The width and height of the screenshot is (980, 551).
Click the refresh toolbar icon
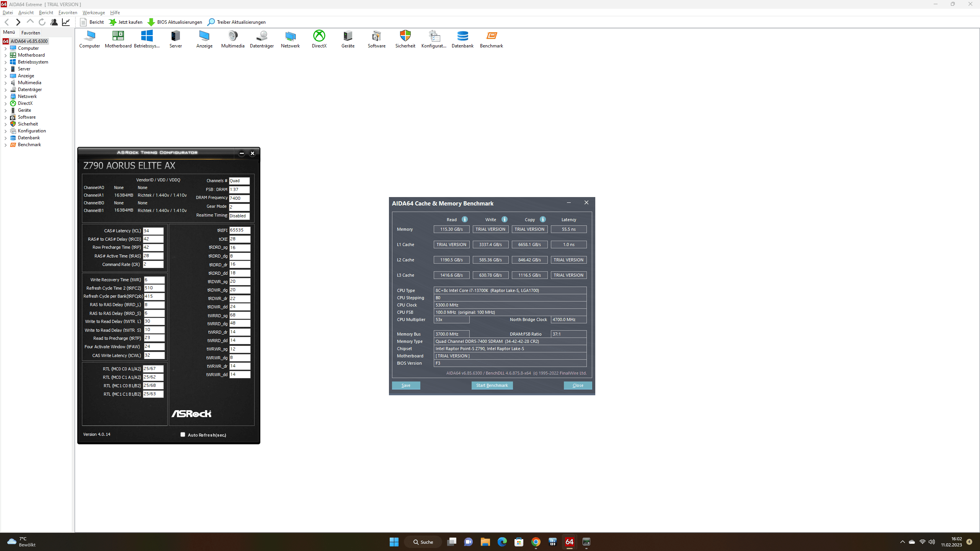[x=42, y=22]
